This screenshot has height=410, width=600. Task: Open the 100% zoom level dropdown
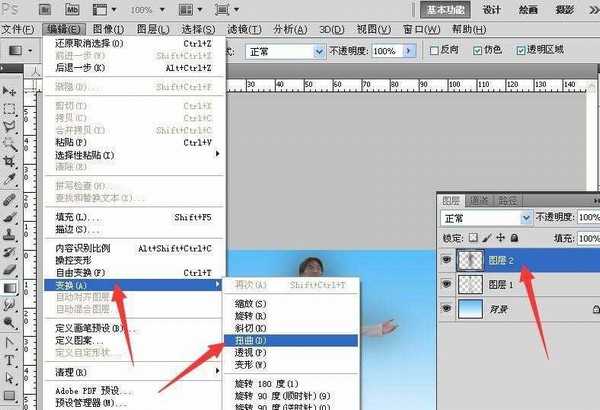[162, 10]
